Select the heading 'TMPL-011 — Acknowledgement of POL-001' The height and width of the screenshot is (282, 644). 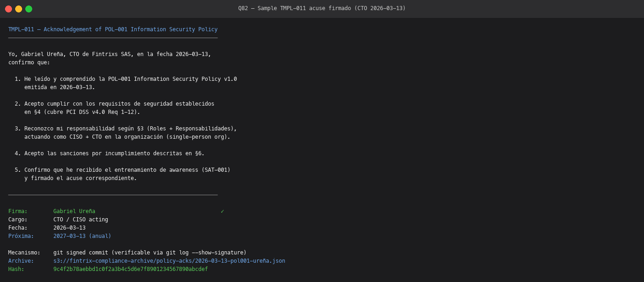113,29
